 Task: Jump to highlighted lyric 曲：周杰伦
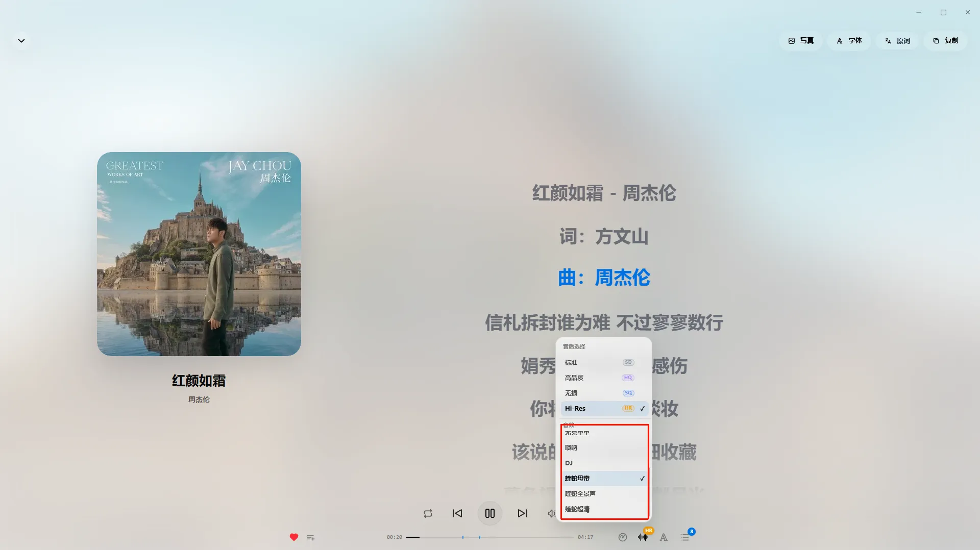coord(604,278)
